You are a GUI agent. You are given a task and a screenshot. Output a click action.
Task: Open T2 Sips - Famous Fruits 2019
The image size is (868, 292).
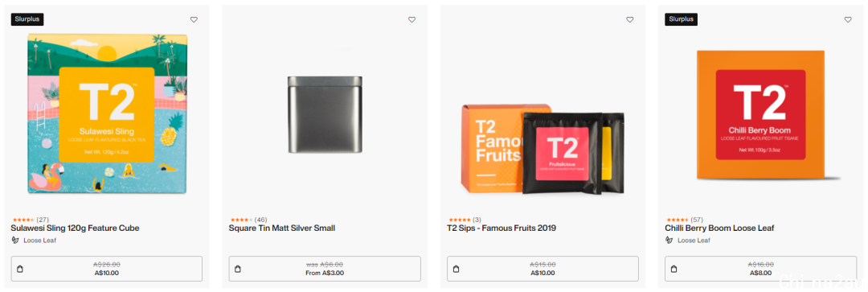[x=502, y=228]
